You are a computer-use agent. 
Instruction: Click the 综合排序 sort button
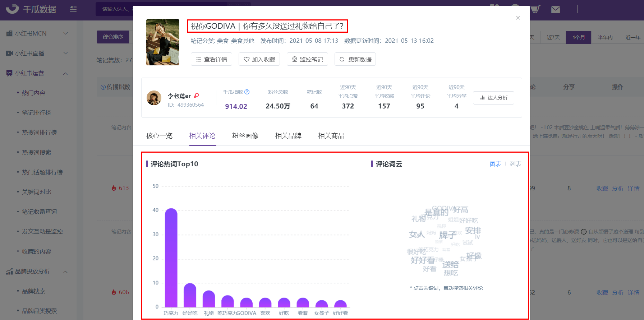pyautogui.click(x=113, y=37)
